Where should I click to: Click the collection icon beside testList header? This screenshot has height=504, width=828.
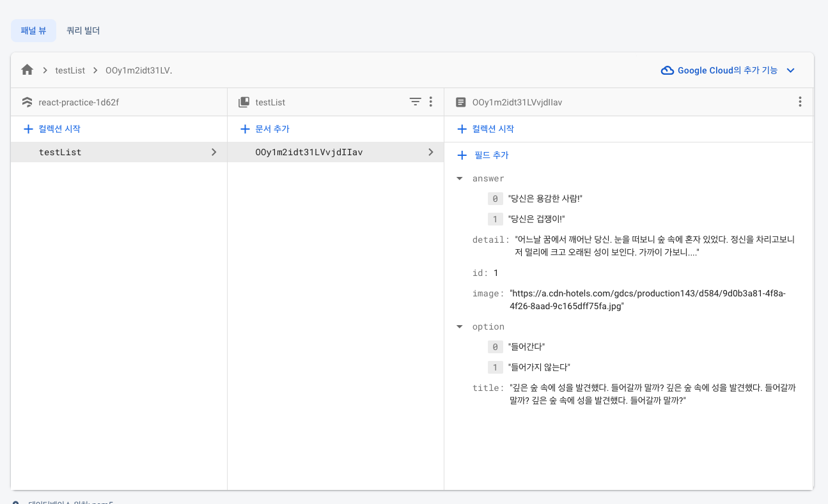(244, 102)
